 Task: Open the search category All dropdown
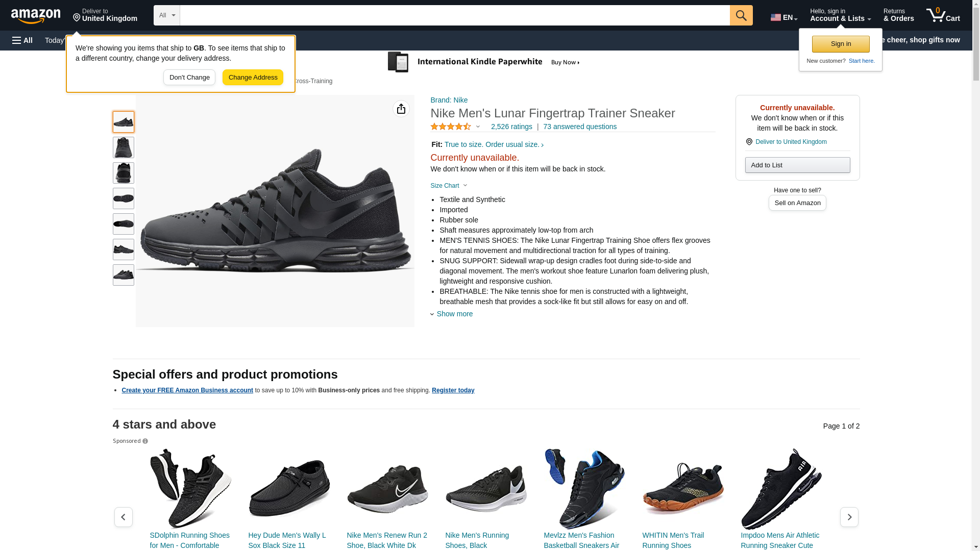pyautogui.click(x=166, y=15)
